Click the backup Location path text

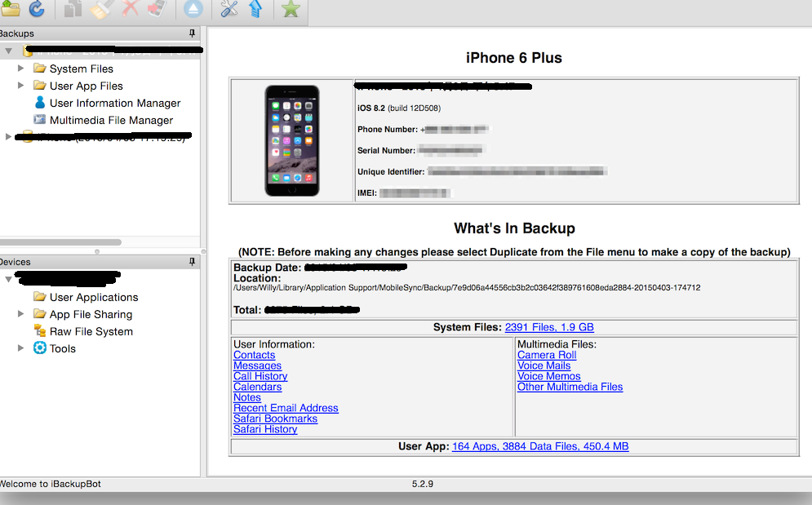[x=467, y=287]
